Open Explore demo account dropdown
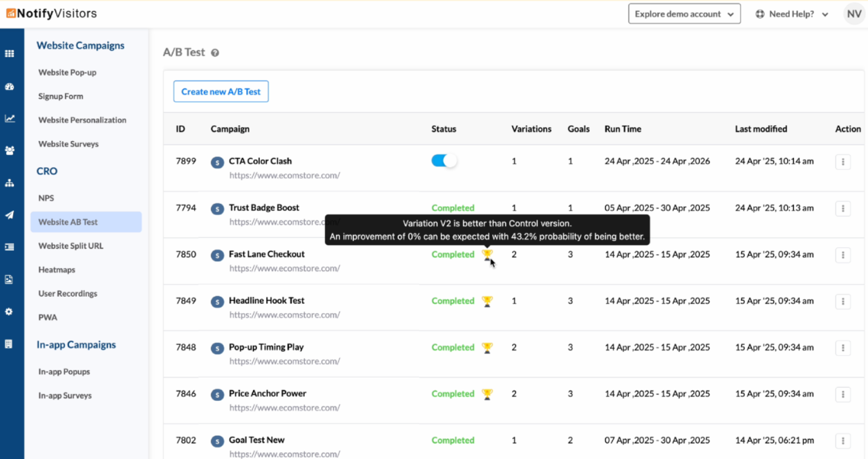 coord(684,14)
